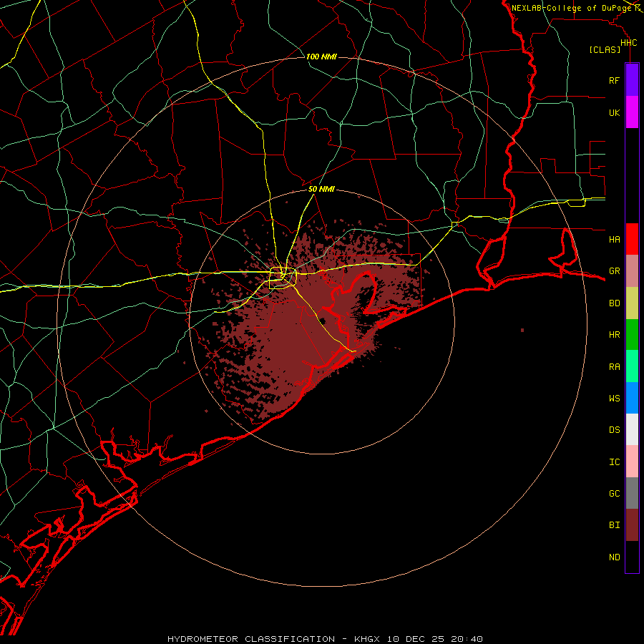The height and width of the screenshot is (644, 644).
Task: Click the HA legend label
Action: pyautogui.click(x=614, y=239)
